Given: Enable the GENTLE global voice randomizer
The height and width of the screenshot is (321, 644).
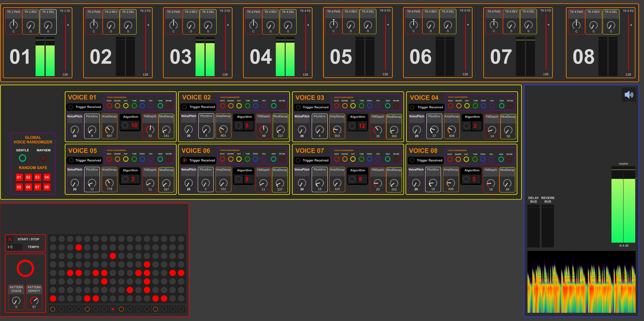Looking at the screenshot, I should (22, 158).
